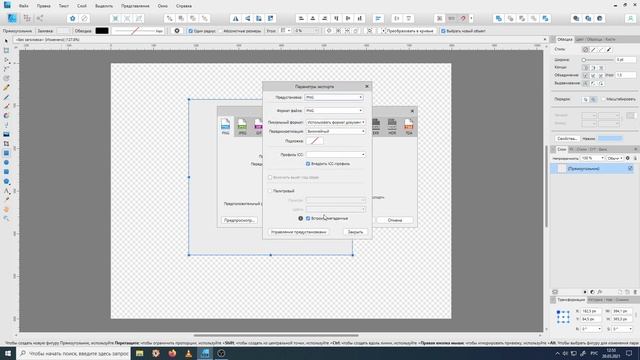
Task: Switch to the Pixel persona icon
Action: point(27,18)
